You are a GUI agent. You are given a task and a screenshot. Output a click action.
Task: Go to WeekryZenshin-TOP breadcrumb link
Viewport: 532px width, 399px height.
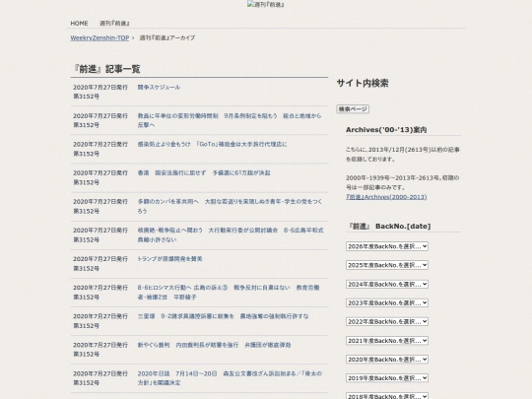tap(100, 38)
